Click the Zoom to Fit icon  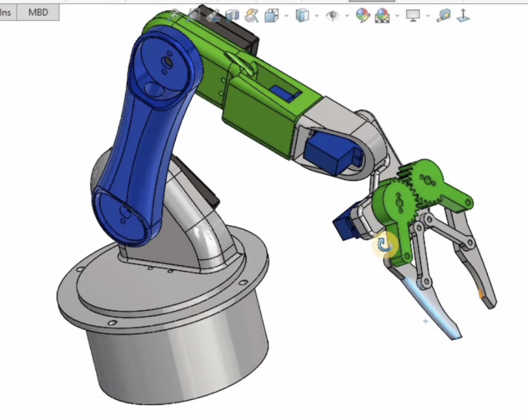click(x=174, y=15)
